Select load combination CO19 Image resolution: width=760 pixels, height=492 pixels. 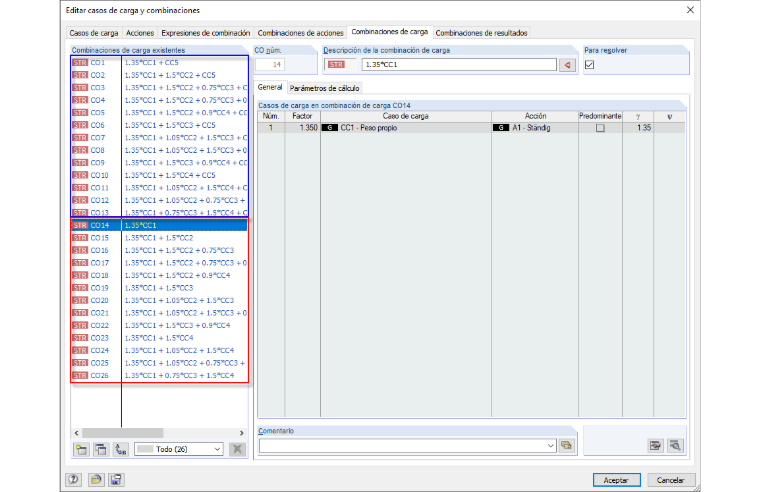click(159, 287)
